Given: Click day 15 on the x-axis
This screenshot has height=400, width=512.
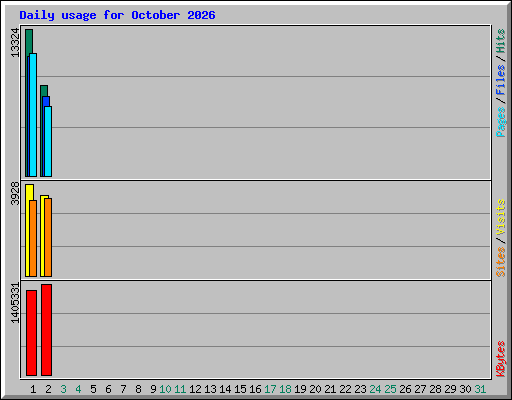Looking at the screenshot, I should click(x=240, y=389).
